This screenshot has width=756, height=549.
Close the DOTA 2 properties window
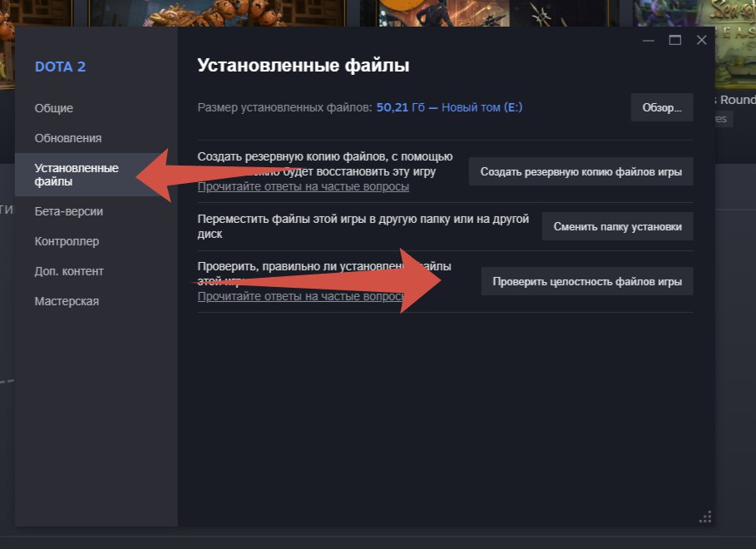701,40
